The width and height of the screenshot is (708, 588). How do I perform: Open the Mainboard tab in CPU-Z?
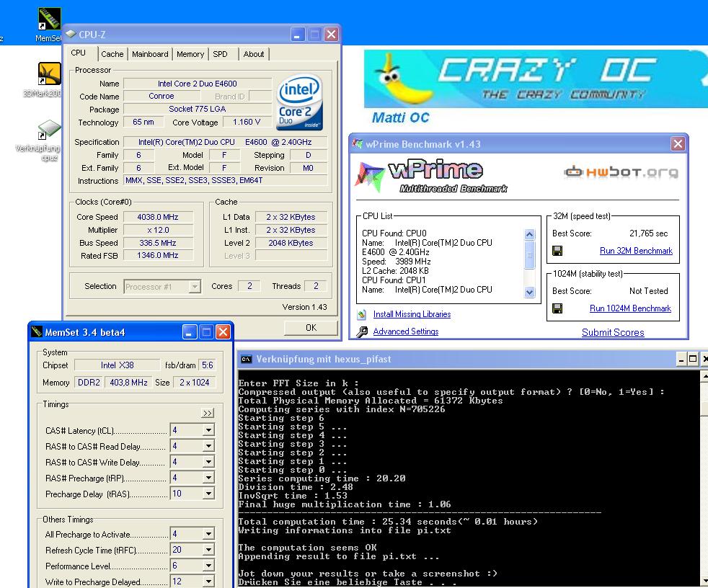[150, 54]
